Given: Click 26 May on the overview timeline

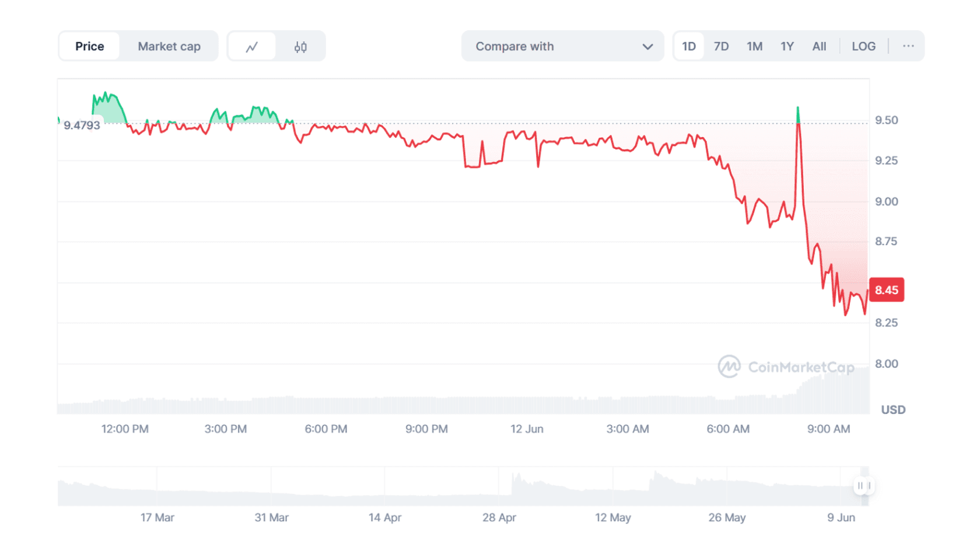Looking at the screenshot, I should click(727, 518).
